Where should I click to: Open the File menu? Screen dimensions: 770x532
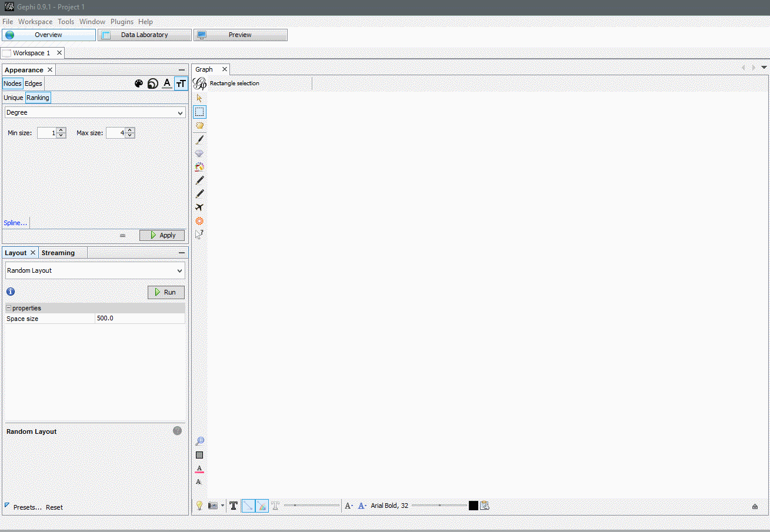click(x=8, y=22)
